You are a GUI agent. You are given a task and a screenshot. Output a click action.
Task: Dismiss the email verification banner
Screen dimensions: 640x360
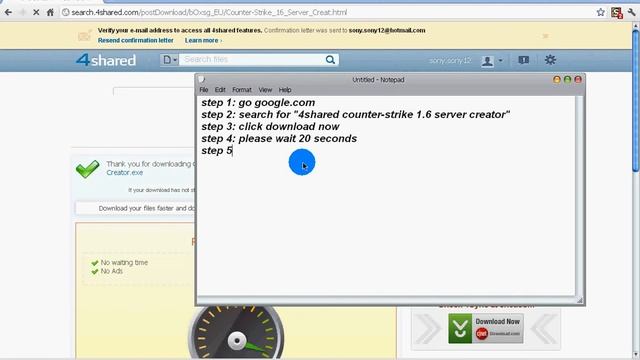545,36
